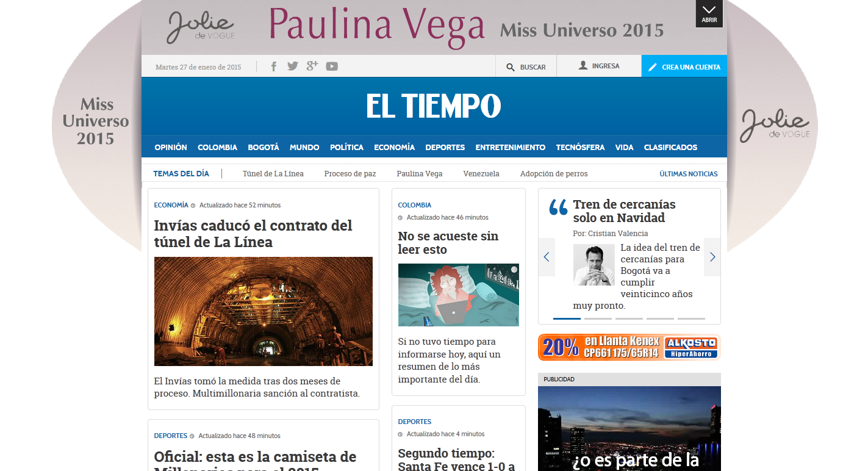Open El Tiempo's Facebook page icon

tap(274, 66)
